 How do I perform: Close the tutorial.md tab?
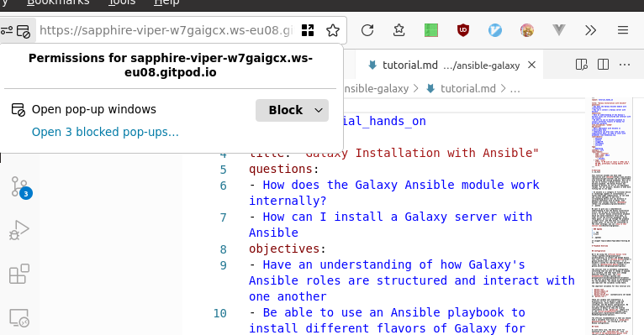[x=531, y=65]
